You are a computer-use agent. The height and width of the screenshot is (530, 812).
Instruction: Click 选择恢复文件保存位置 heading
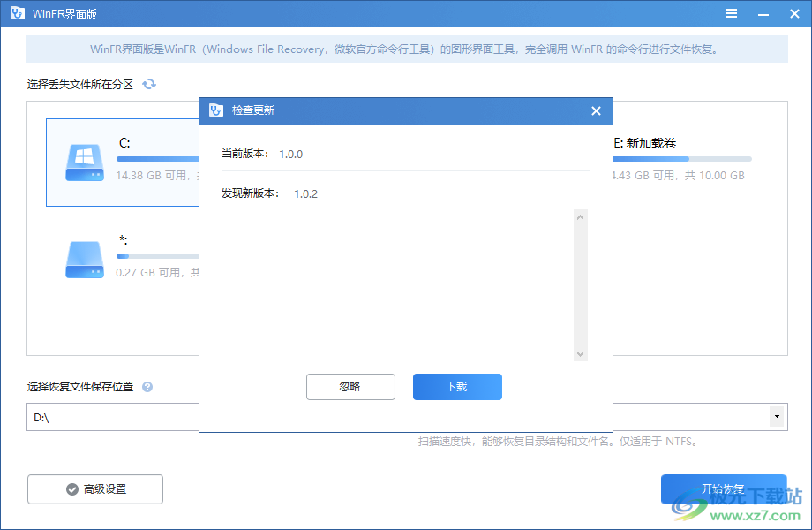(79, 387)
